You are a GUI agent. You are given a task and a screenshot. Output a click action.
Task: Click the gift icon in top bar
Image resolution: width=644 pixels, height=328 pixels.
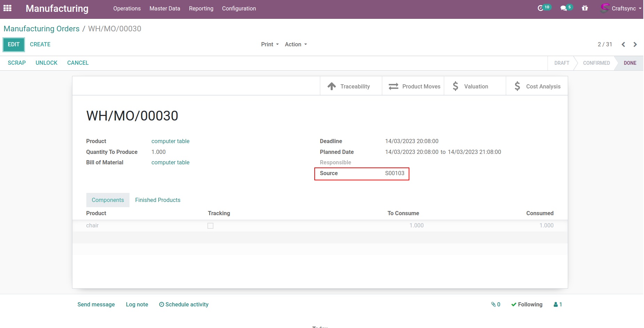click(585, 8)
